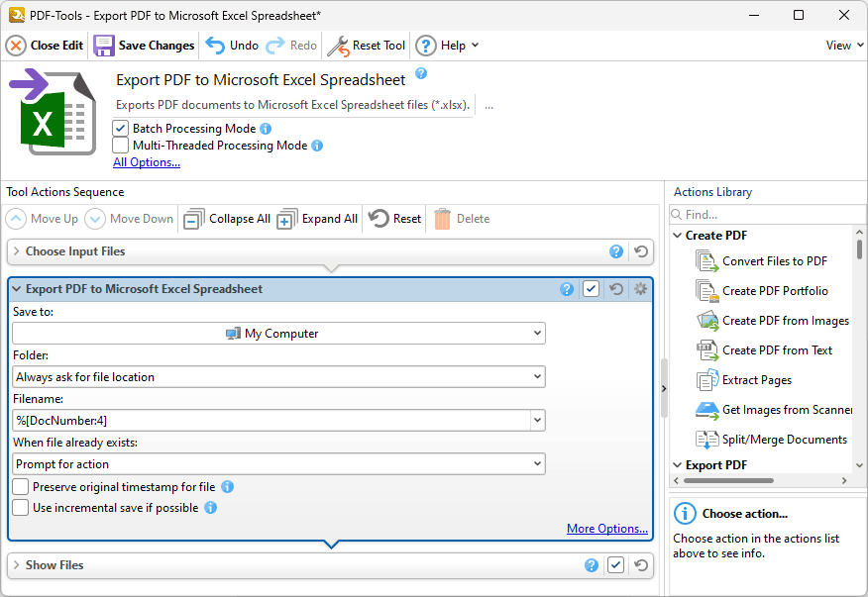The width and height of the screenshot is (868, 597).
Task: Click the Close Edit button
Action: click(x=45, y=46)
